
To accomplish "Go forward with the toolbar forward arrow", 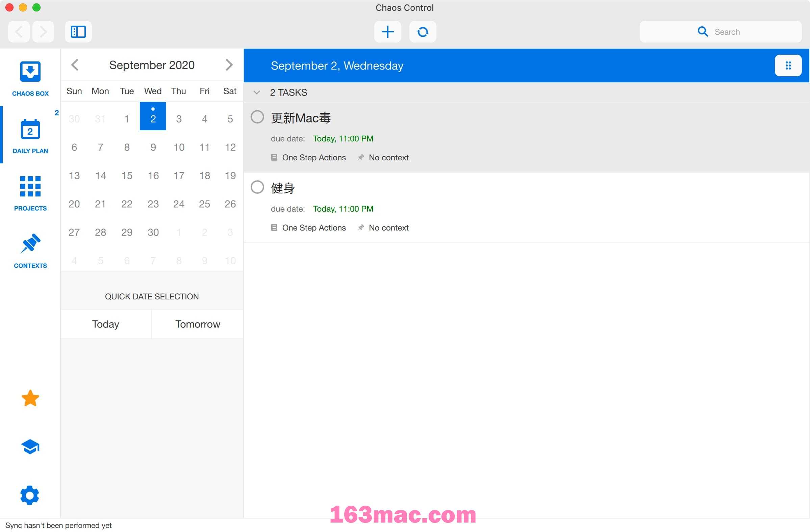I will pos(43,32).
